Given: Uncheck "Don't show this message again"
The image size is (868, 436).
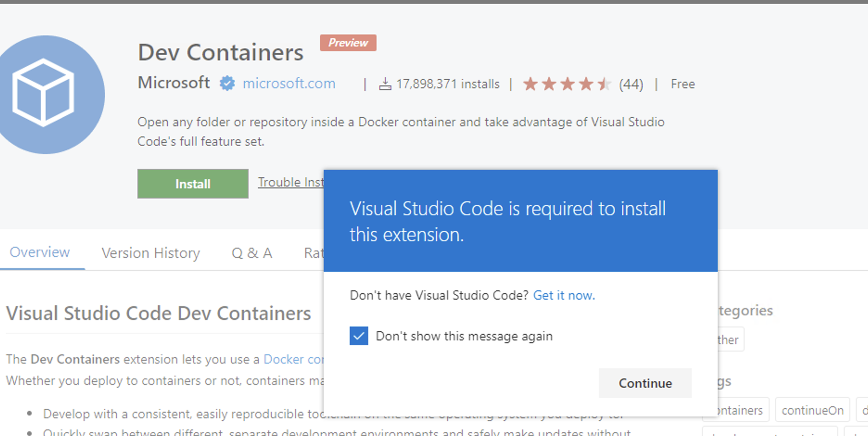Looking at the screenshot, I should tap(359, 336).
